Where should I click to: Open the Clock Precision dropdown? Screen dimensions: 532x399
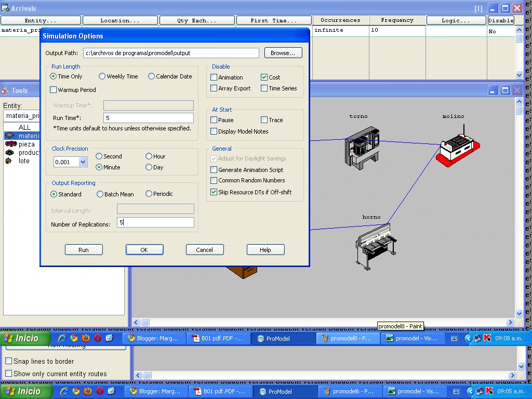click(x=83, y=162)
